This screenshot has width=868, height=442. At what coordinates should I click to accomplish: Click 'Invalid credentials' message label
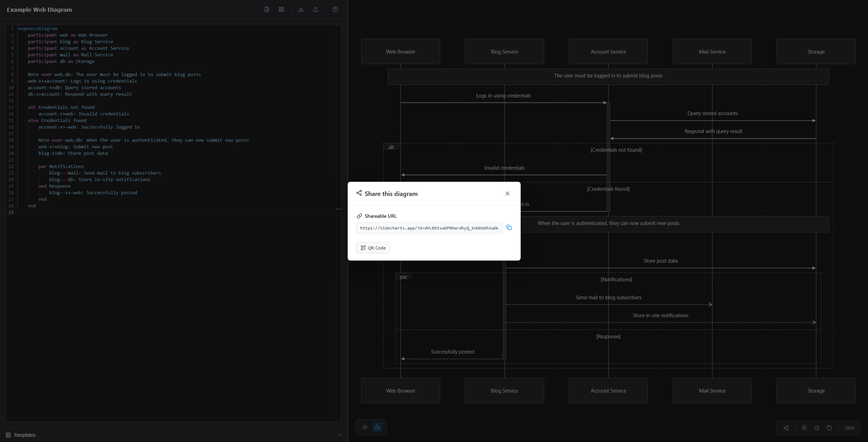[504, 168]
